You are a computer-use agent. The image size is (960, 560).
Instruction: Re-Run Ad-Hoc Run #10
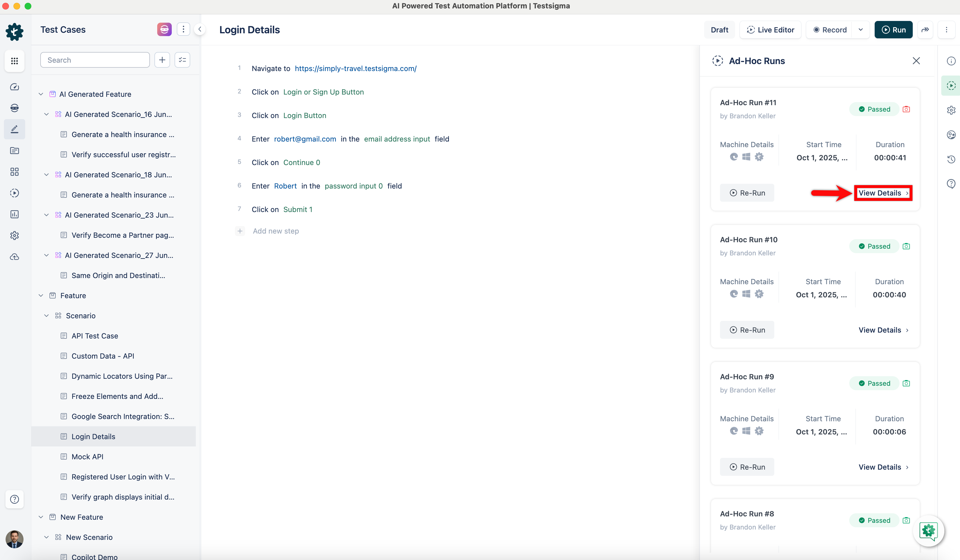pyautogui.click(x=747, y=330)
